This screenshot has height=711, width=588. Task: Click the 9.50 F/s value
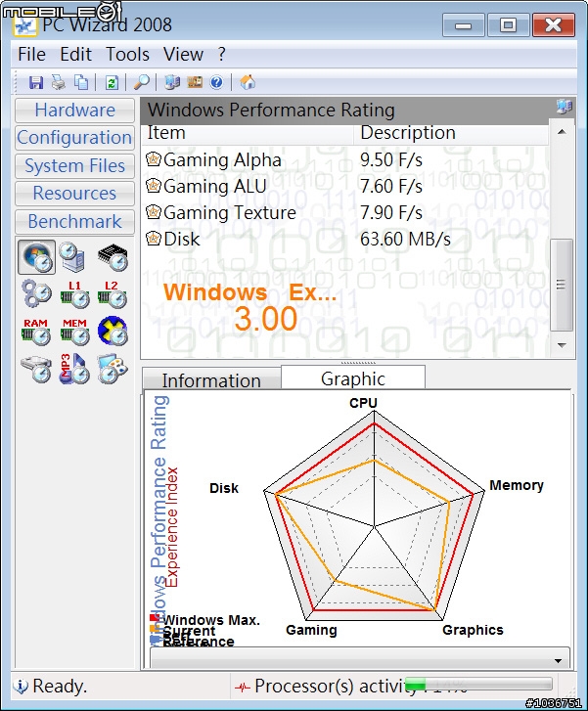click(x=391, y=160)
